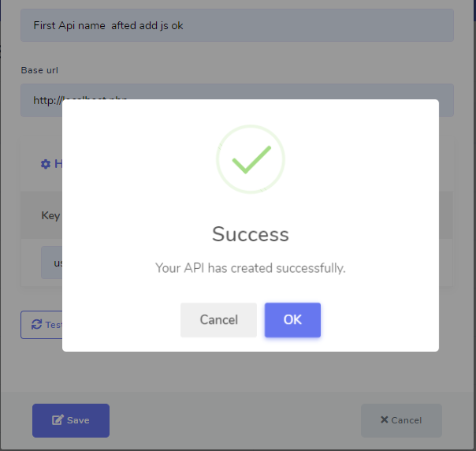Viewport: 476px width, 451px height.
Task: Click the green success checkmark icon
Action: click(x=251, y=159)
